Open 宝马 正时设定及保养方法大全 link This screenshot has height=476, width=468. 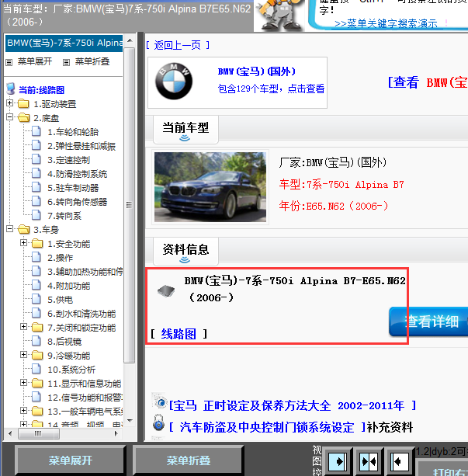click(293, 405)
